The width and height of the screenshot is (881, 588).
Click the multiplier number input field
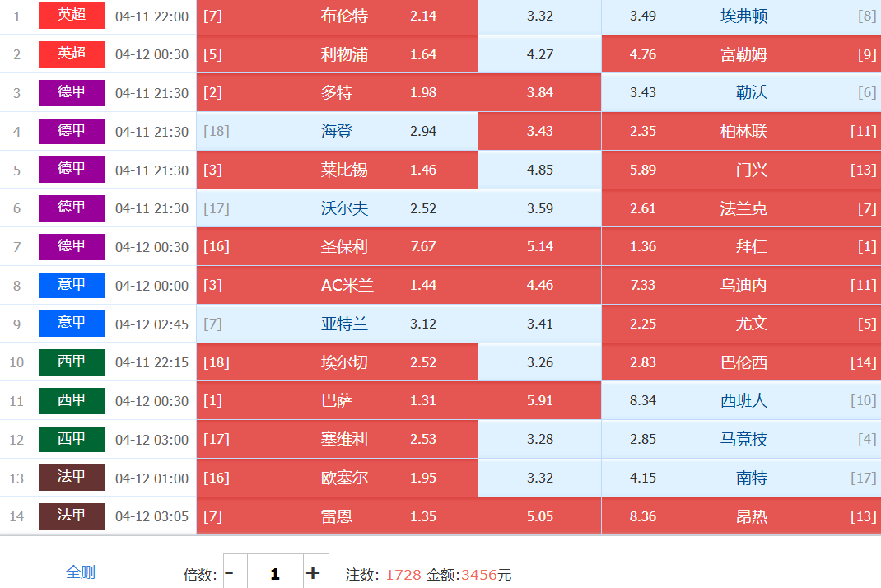tap(275, 573)
